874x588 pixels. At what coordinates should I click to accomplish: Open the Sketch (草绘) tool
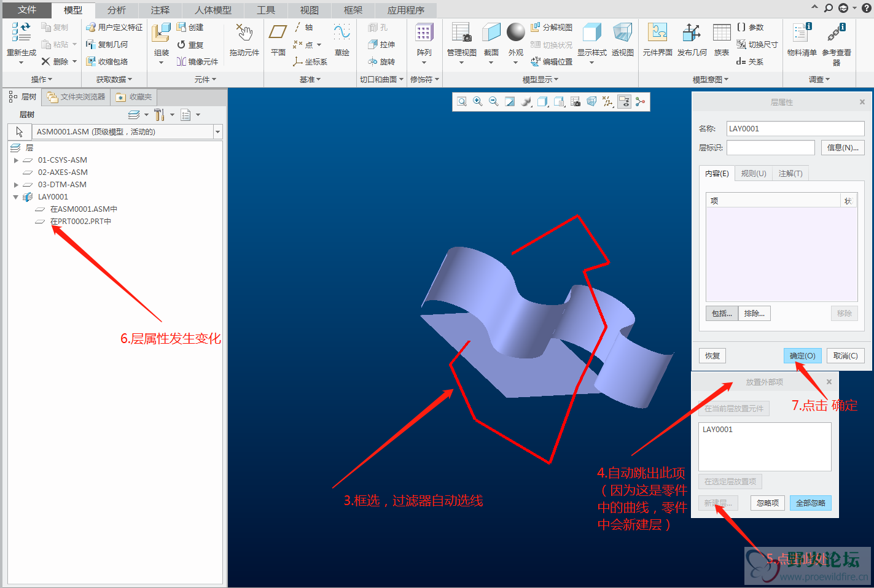341,33
